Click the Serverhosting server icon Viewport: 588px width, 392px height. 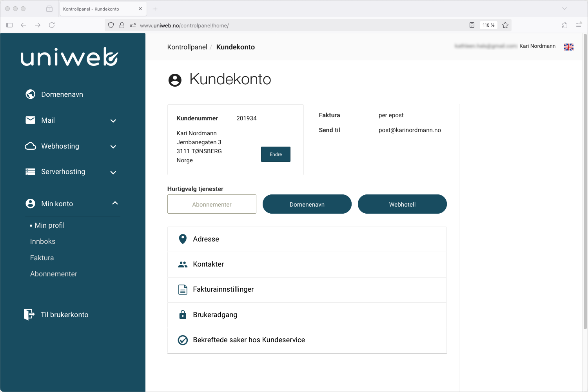point(30,172)
